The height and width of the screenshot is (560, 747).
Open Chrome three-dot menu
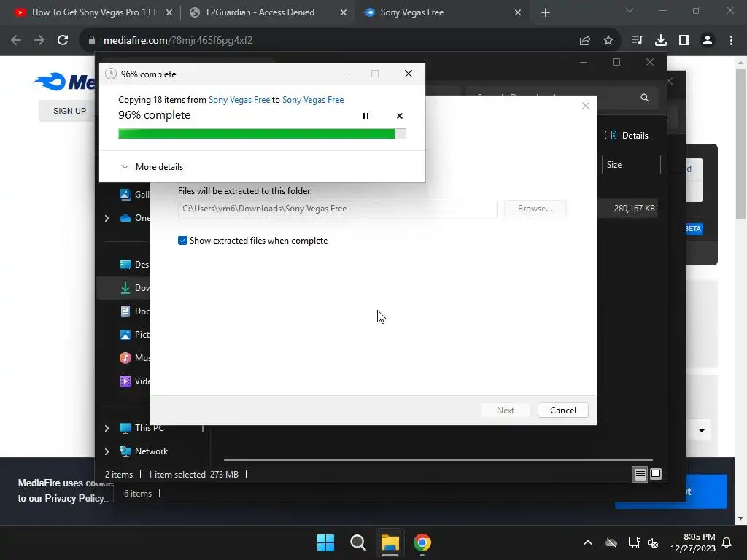point(731,41)
